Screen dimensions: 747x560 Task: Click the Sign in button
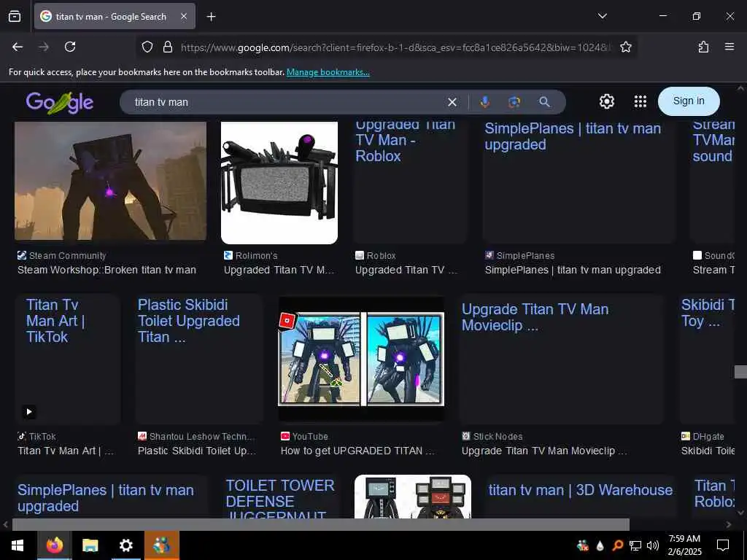[x=689, y=101]
